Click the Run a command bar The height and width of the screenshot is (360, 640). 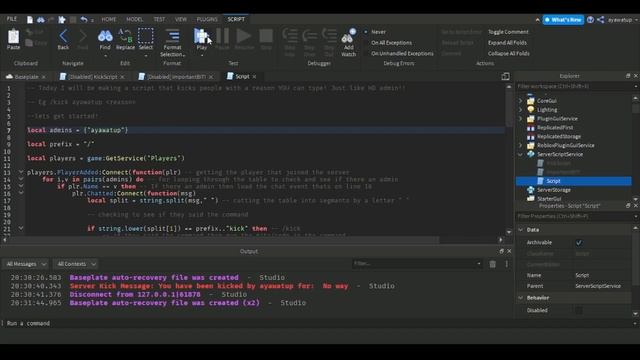tap(318, 323)
